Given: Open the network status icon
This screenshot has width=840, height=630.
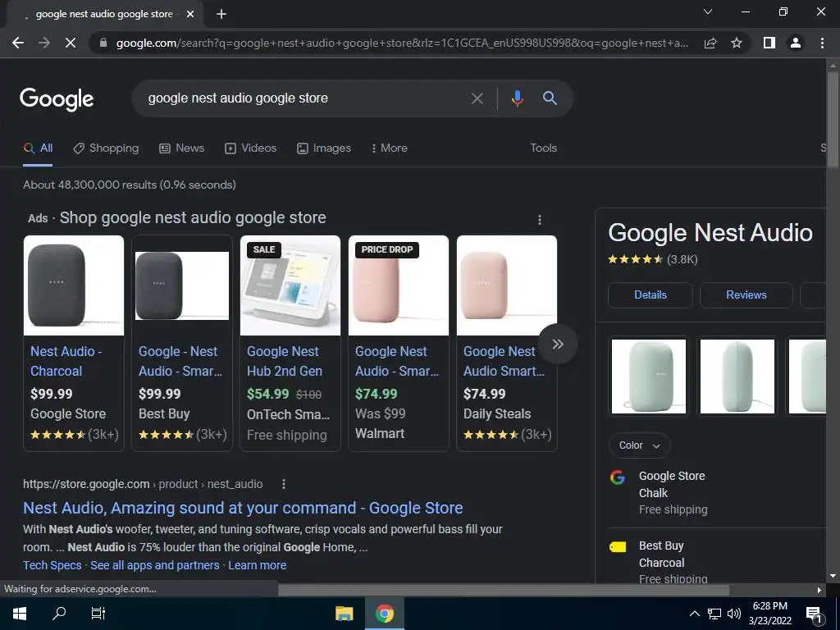Looking at the screenshot, I should coord(714,614).
